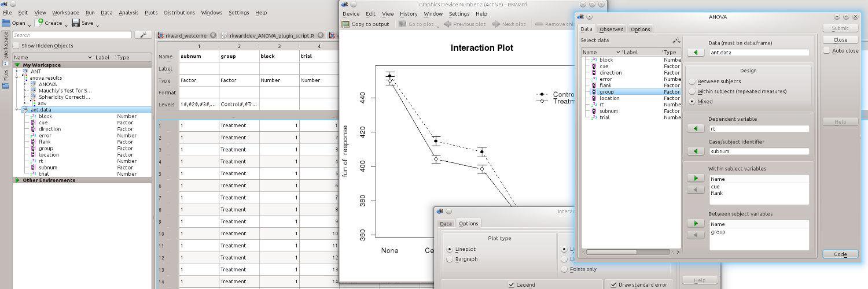Remove selection from Within subject variables
868x289 pixels.
696,190
